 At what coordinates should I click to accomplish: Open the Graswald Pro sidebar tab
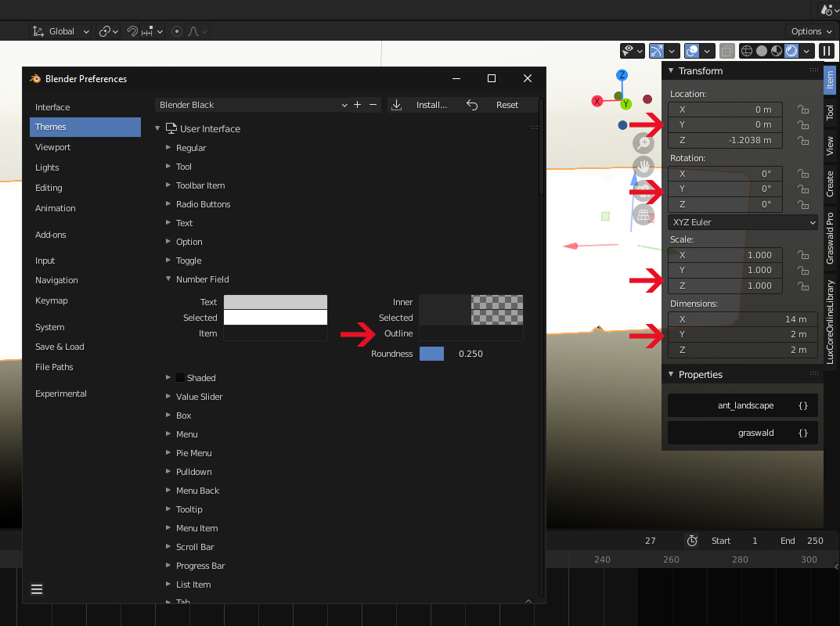click(x=830, y=239)
